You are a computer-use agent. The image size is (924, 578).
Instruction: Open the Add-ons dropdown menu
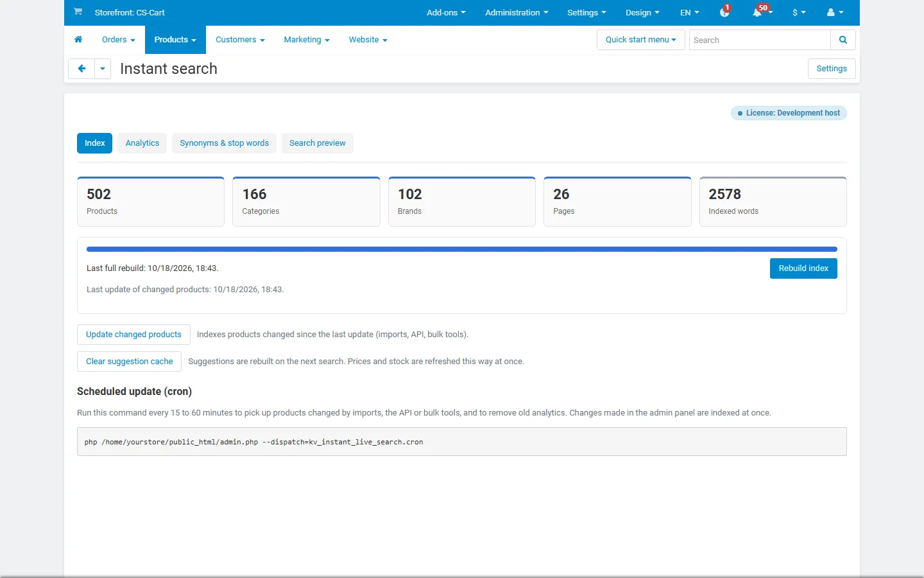[x=446, y=12]
